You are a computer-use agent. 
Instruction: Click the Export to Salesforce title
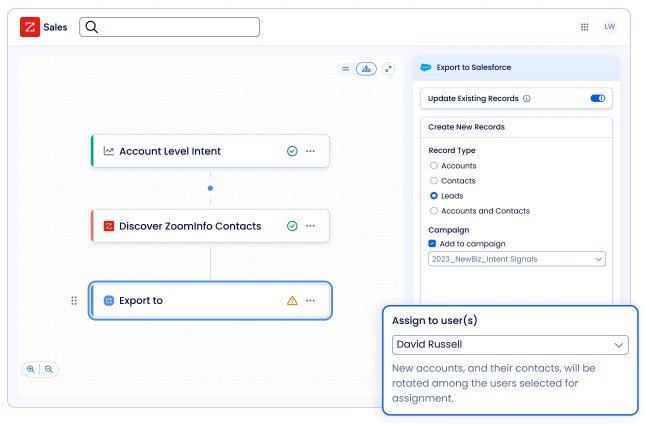point(474,67)
